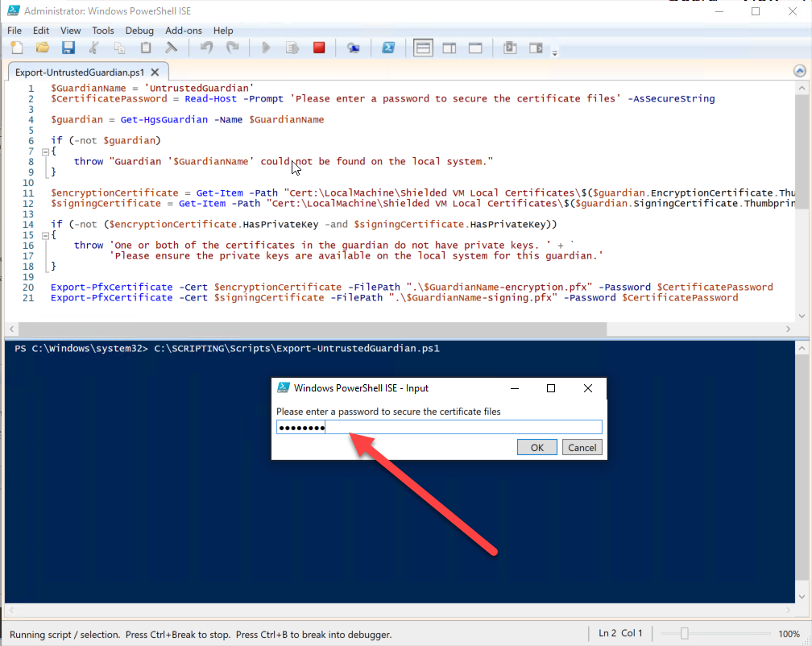Clear the console pane with the toolbar icon
Image resolution: width=812 pixels, height=646 pixels.
(x=171, y=48)
